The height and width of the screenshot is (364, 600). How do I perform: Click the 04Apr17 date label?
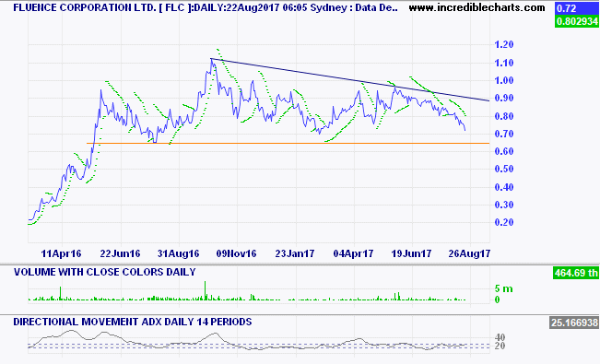pos(354,253)
